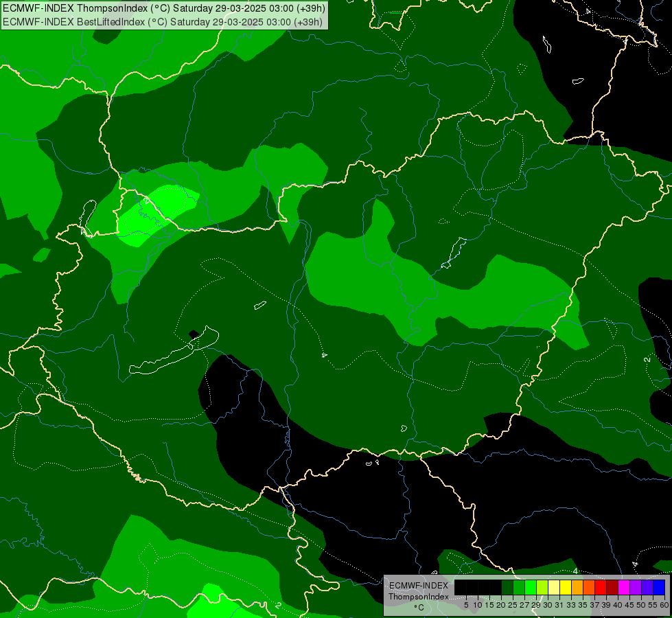Select the bright red 37-39 legend swatch
The width and height of the screenshot is (672, 618).
601,587
